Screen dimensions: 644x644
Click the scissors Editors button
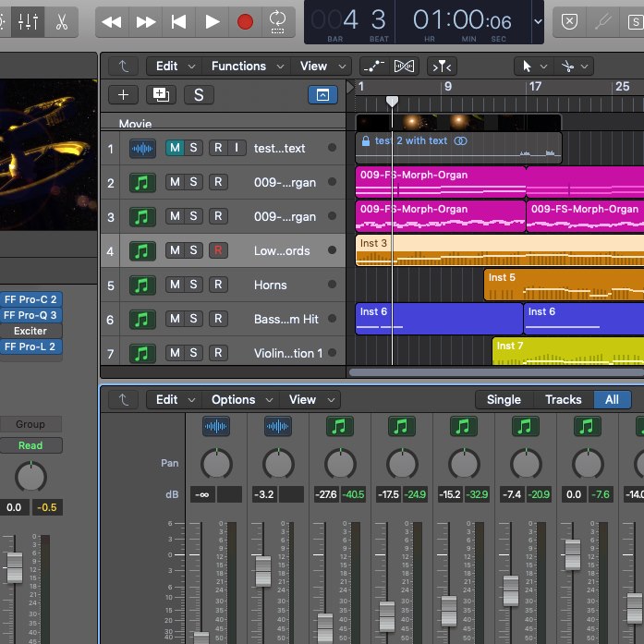pyautogui.click(x=61, y=21)
